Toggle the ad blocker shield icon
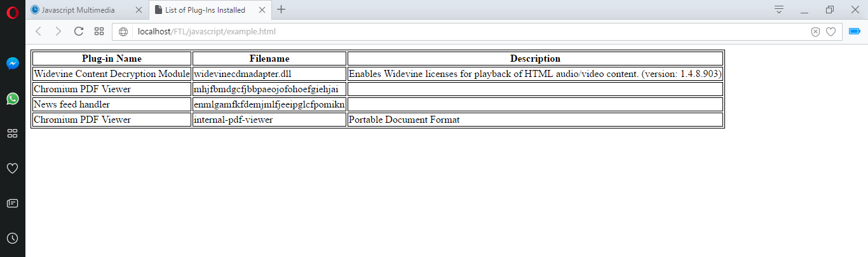 pyautogui.click(x=815, y=32)
